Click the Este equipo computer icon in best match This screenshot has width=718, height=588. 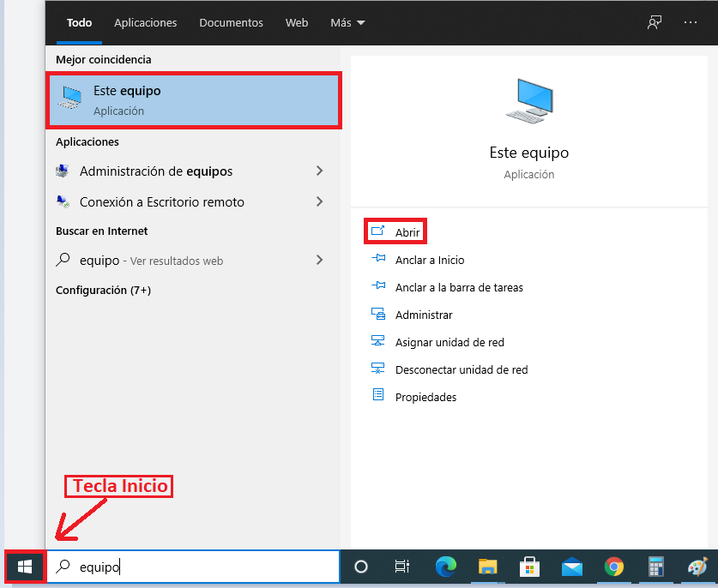(x=69, y=97)
